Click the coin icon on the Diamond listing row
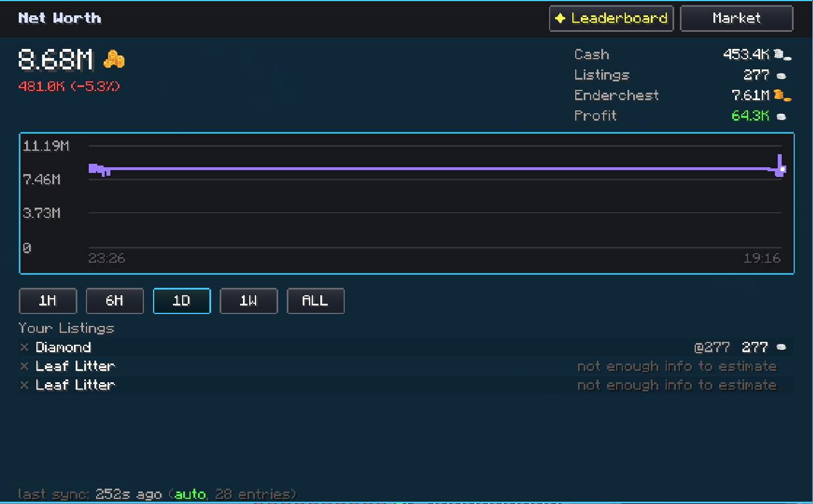813x504 pixels. click(x=782, y=347)
